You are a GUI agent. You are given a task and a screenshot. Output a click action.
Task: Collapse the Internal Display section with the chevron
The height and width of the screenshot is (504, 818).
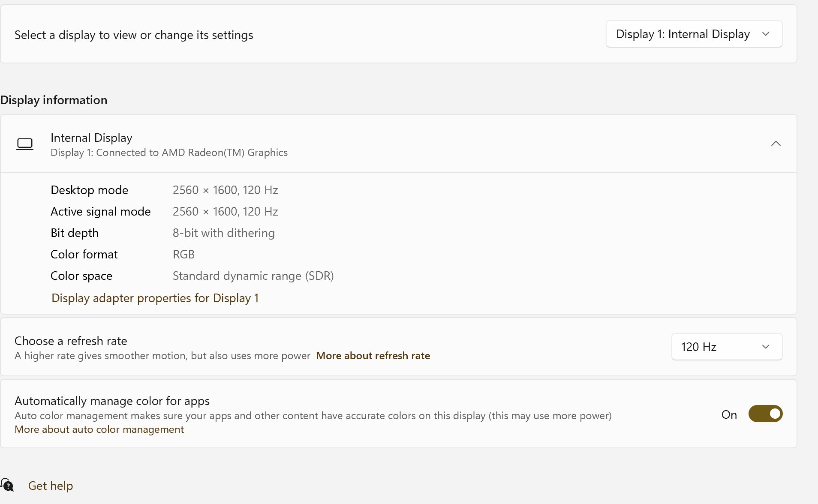[x=776, y=144]
